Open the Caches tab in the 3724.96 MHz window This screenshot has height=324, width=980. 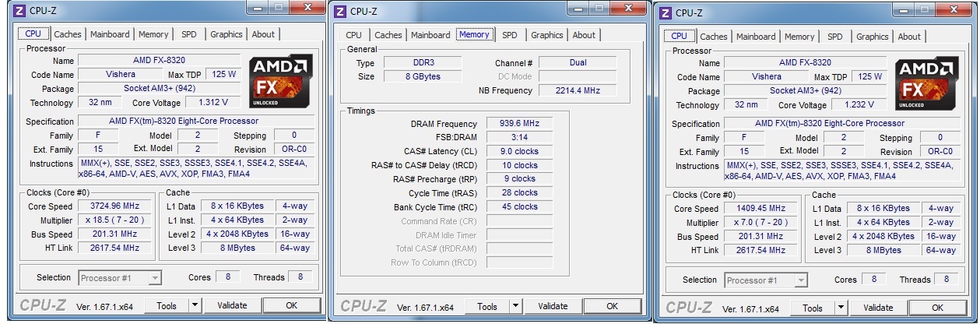point(68,34)
